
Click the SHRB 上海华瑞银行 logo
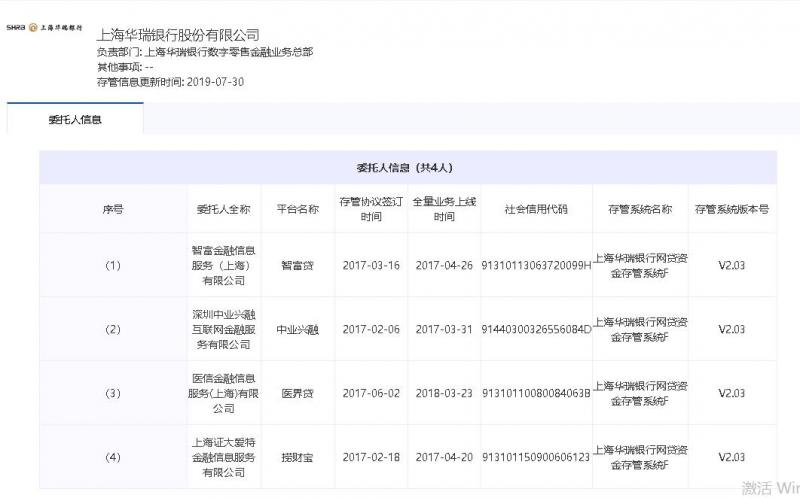pyautogui.click(x=44, y=28)
